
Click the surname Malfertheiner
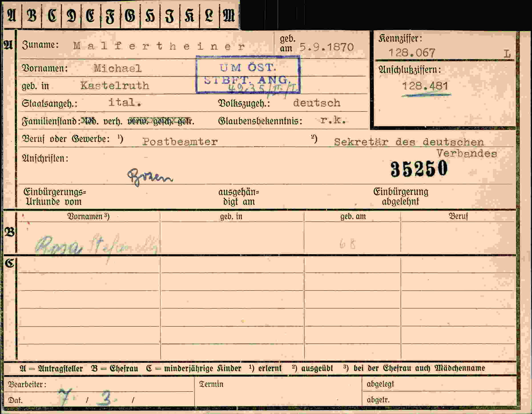click(x=159, y=46)
